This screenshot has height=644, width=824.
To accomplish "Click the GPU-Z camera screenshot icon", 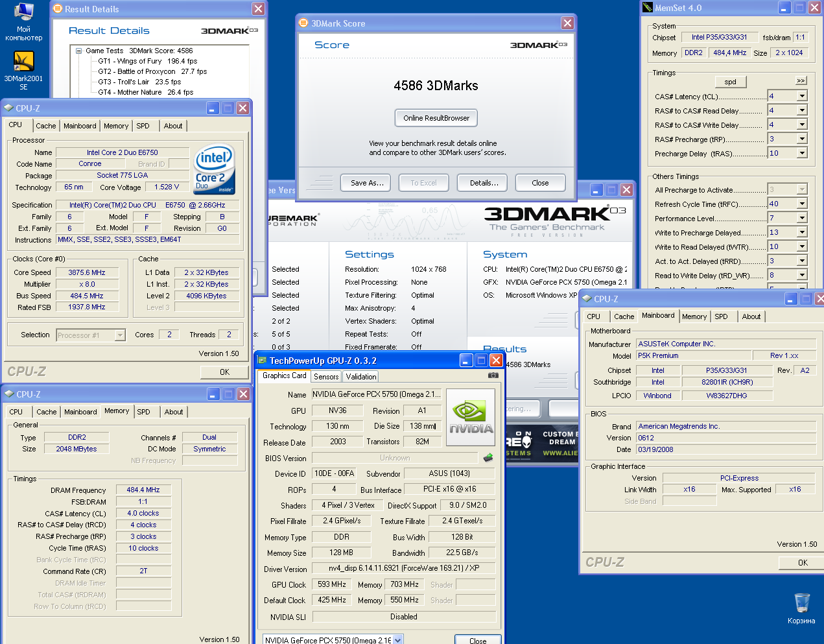I will 493,375.
